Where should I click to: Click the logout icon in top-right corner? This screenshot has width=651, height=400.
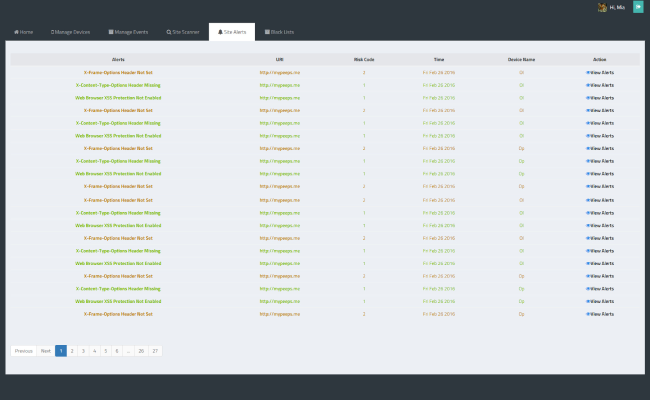coord(638,7)
